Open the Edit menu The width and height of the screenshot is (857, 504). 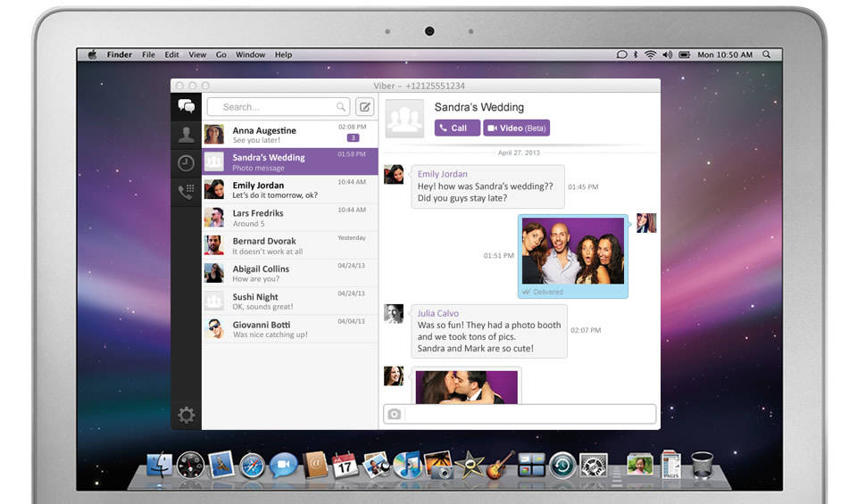coord(171,54)
